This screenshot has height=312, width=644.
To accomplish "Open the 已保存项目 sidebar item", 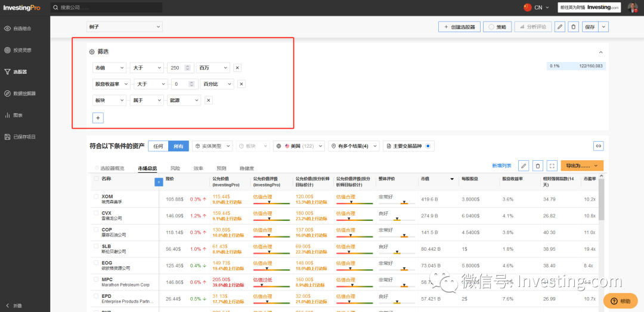I will (20, 136).
